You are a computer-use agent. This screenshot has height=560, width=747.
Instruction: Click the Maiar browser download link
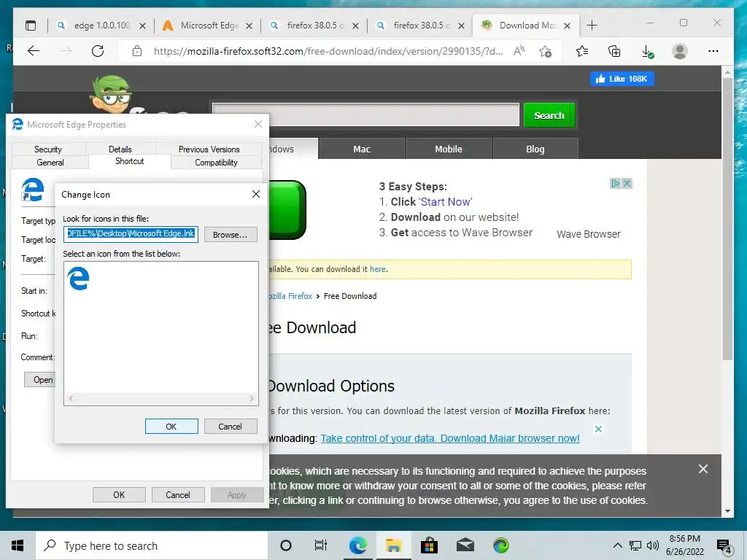449,438
